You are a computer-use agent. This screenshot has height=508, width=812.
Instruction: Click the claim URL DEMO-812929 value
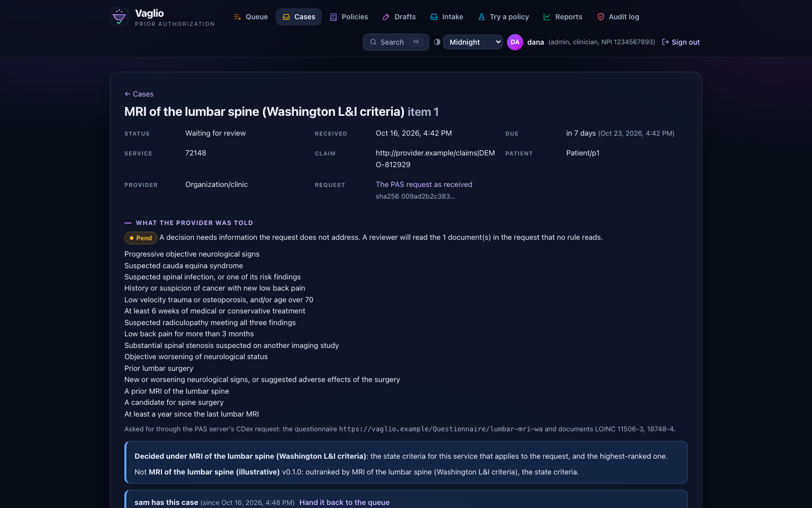[435, 158]
